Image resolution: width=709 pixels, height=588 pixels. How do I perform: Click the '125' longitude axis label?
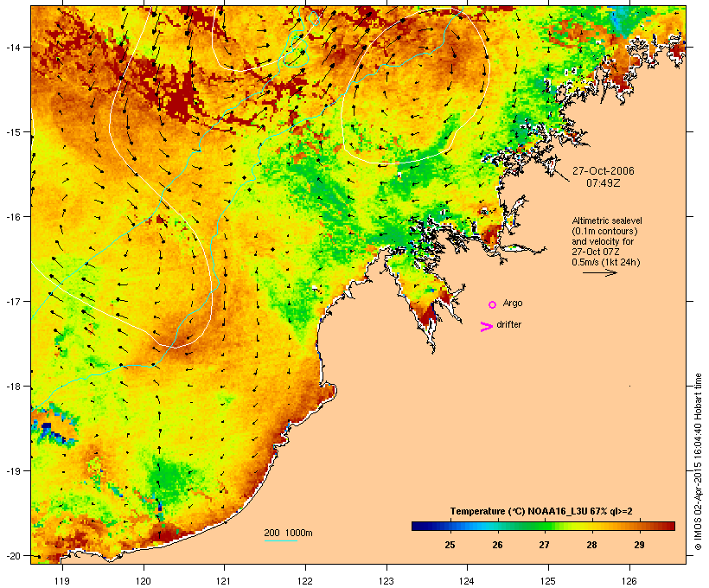tap(548, 581)
